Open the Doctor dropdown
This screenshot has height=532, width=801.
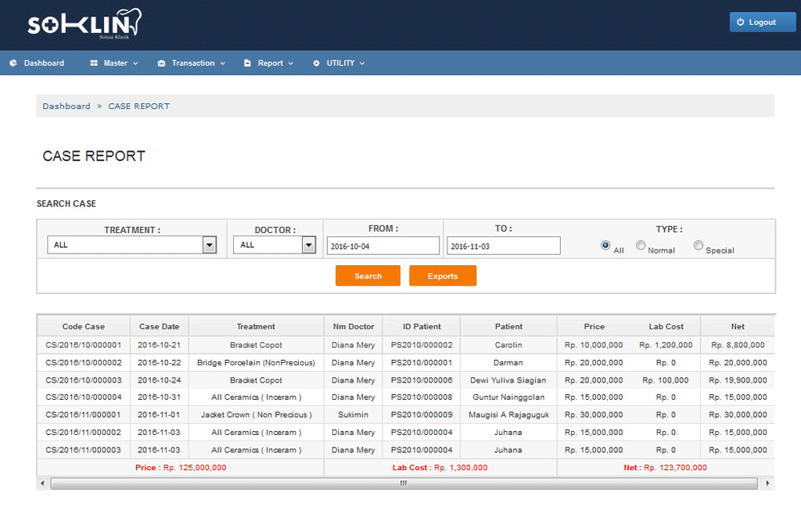pos(274,245)
